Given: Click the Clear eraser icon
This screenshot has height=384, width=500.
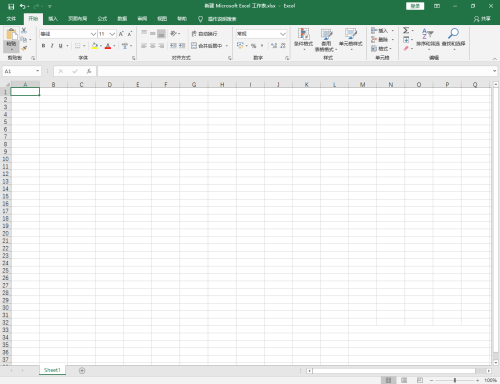Looking at the screenshot, I should (x=406, y=49).
